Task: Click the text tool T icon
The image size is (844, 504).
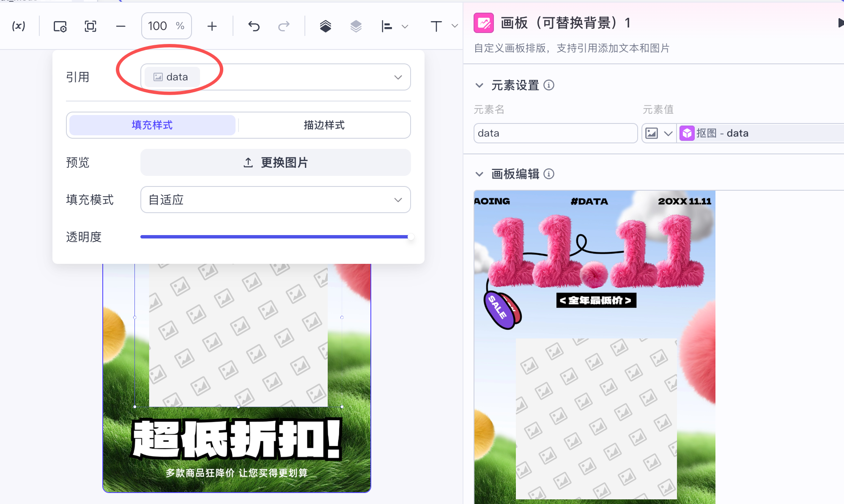Action: pyautogui.click(x=436, y=26)
